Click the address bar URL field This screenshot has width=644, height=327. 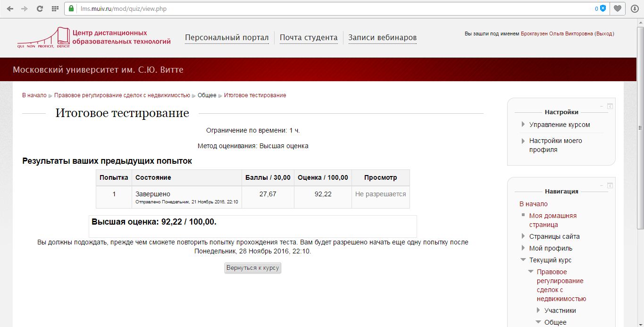pos(330,8)
